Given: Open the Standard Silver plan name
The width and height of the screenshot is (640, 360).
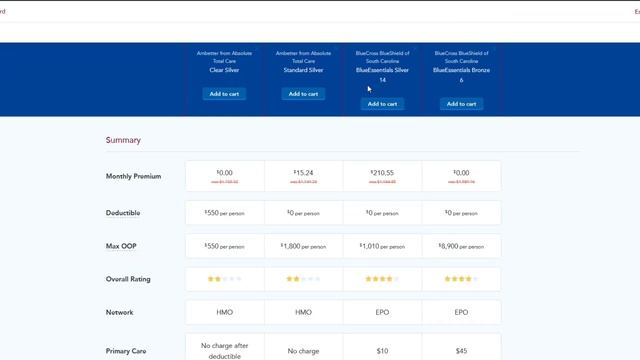Looking at the screenshot, I should pyautogui.click(x=303, y=70).
